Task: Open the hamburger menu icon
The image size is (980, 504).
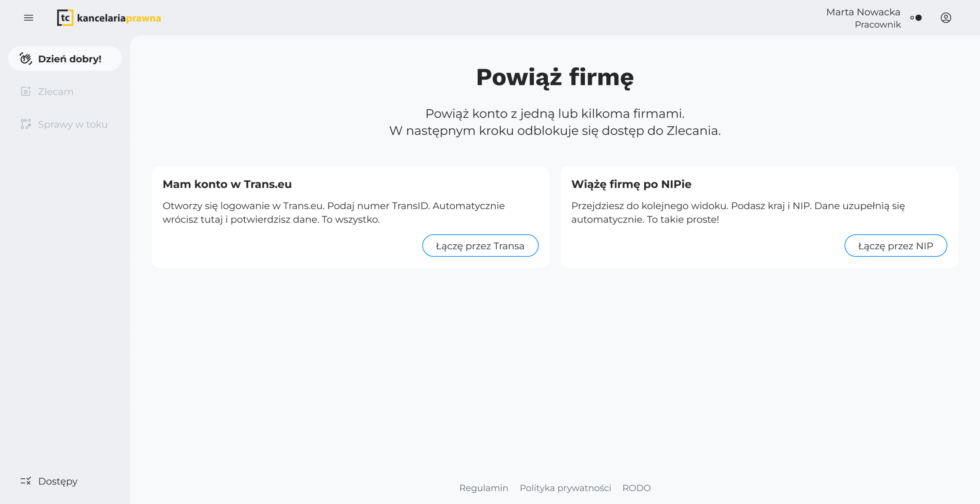Action: point(28,18)
